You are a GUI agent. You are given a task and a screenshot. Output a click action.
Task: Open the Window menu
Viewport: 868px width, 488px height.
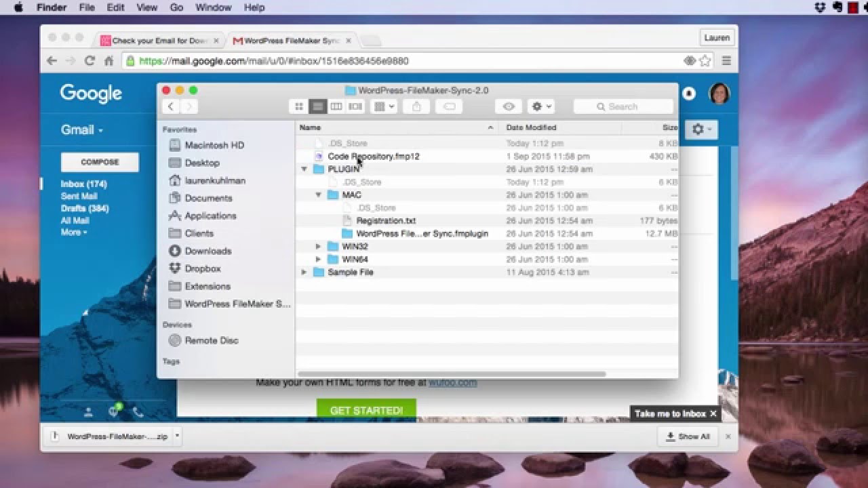coord(213,7)
